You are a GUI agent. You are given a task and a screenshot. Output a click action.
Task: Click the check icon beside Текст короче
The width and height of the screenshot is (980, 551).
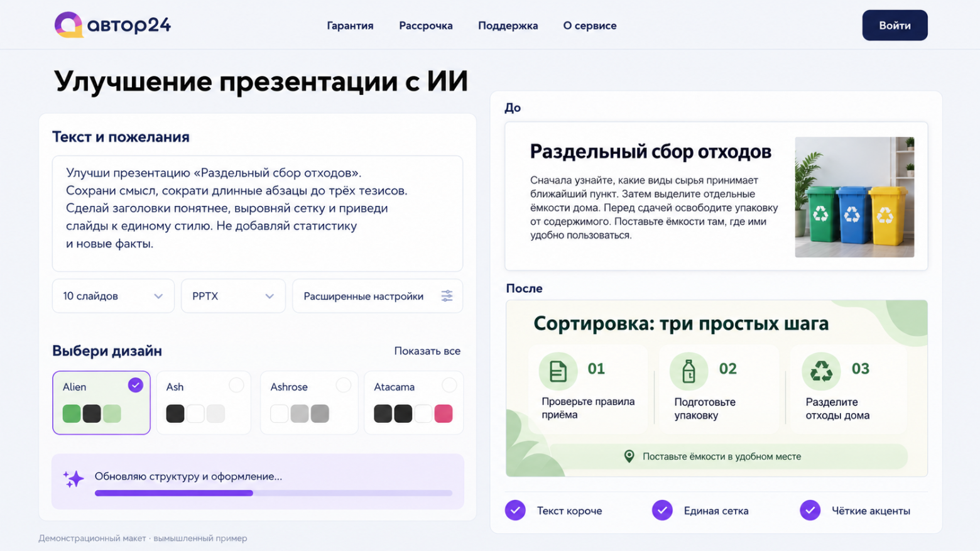pyautogui.click(x=515, y=510)
